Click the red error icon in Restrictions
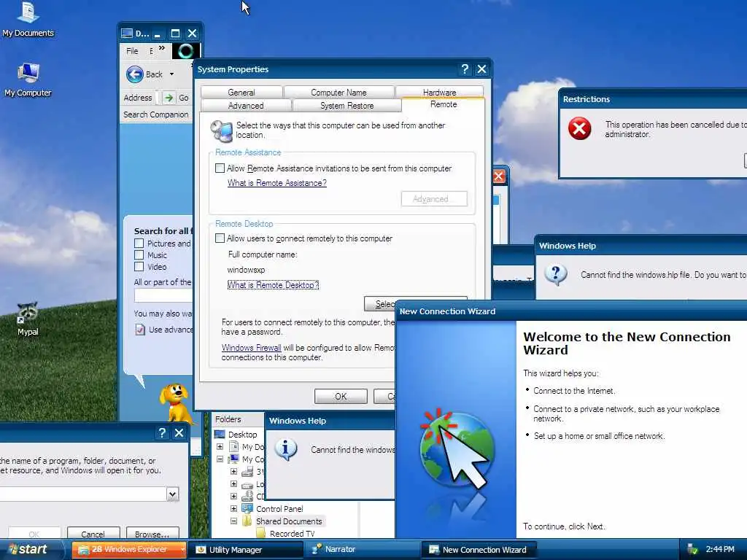 click(x=579, y=128)
